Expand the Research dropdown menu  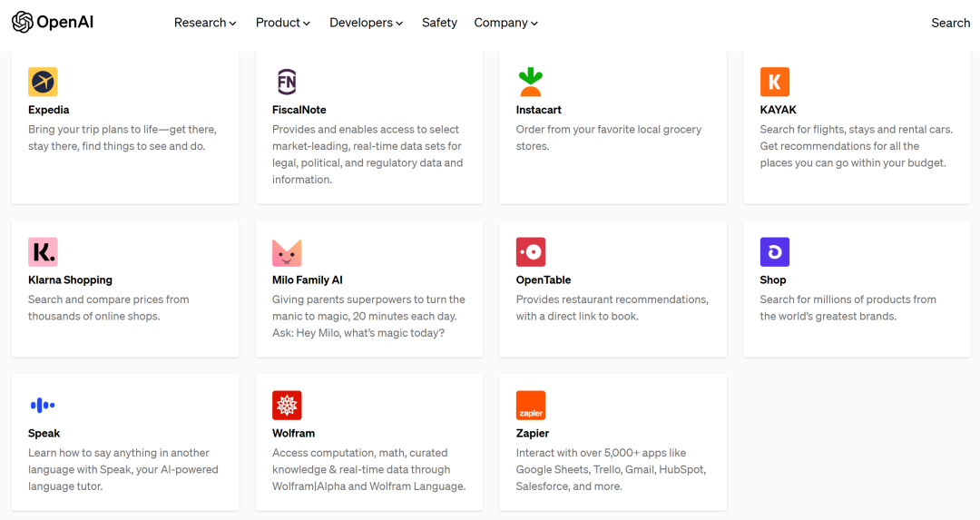[x=205, y=23]
